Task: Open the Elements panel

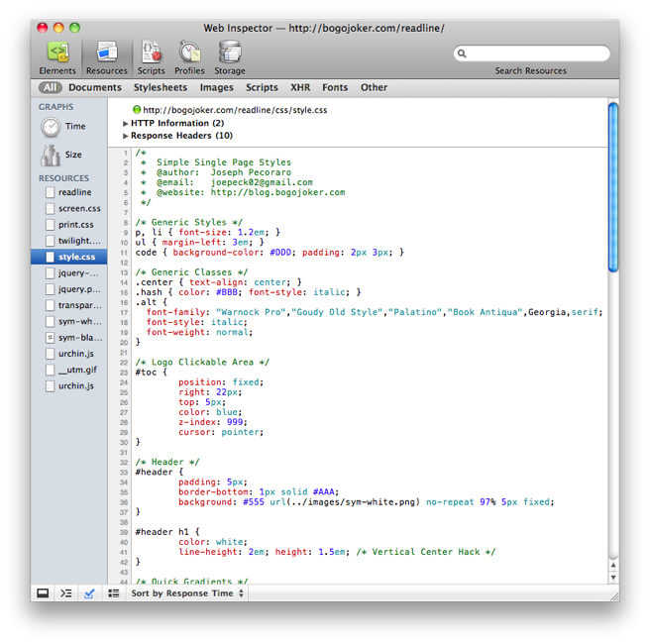Action: pyautogui.click(x=57, y=58)
